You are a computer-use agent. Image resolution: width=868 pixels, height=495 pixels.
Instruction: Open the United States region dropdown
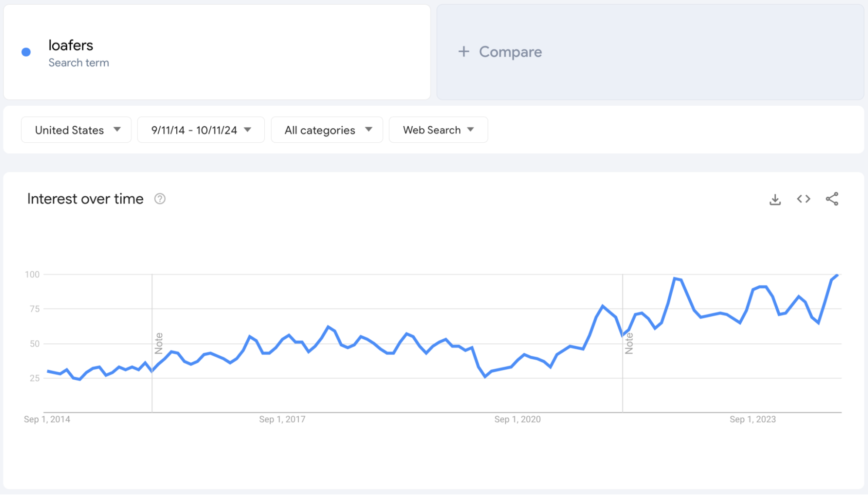(x=76, y=130)
